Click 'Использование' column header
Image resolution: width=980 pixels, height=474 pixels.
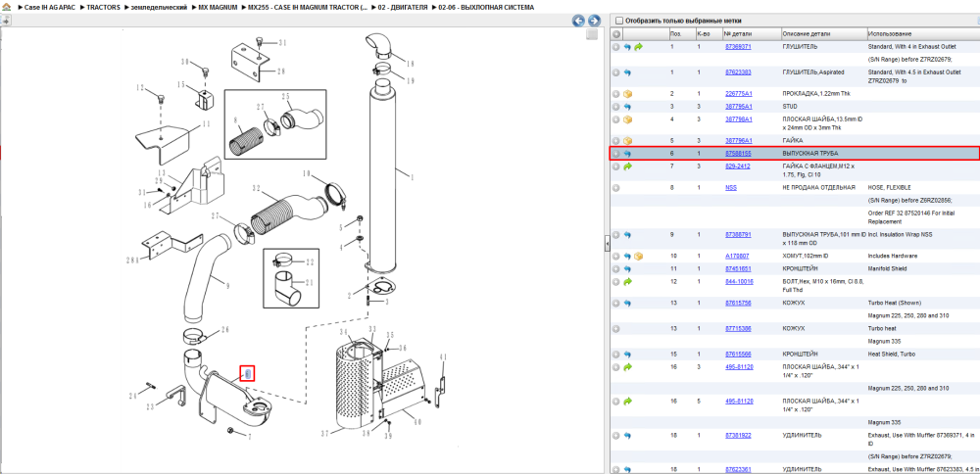[922, 33]
